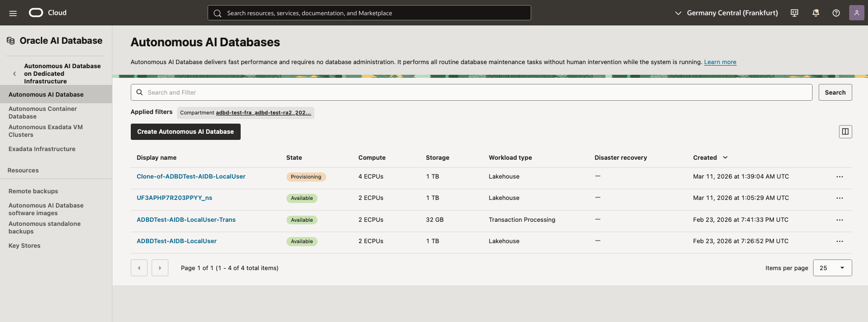Click the Resources sidebar heading
This screenshot has width=868, height=322.
coord(23,170)
